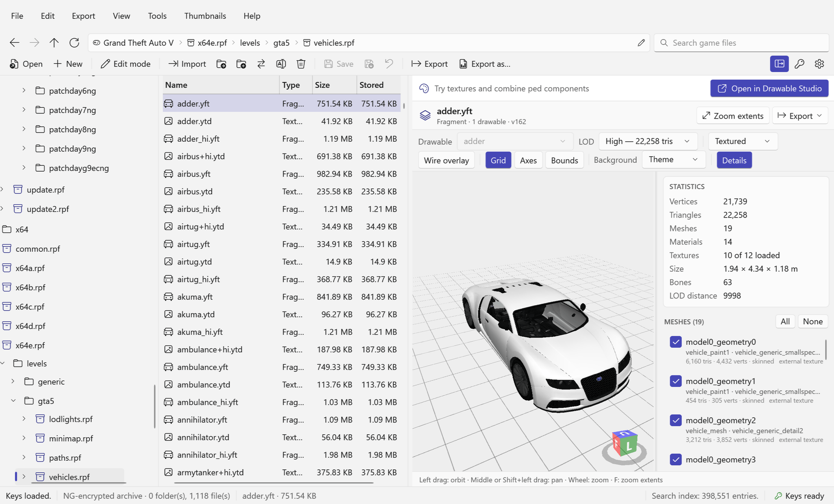The image size is (834, 504).
Task: Click the common.rpf archive icon
Action: [x=7, y=249]
